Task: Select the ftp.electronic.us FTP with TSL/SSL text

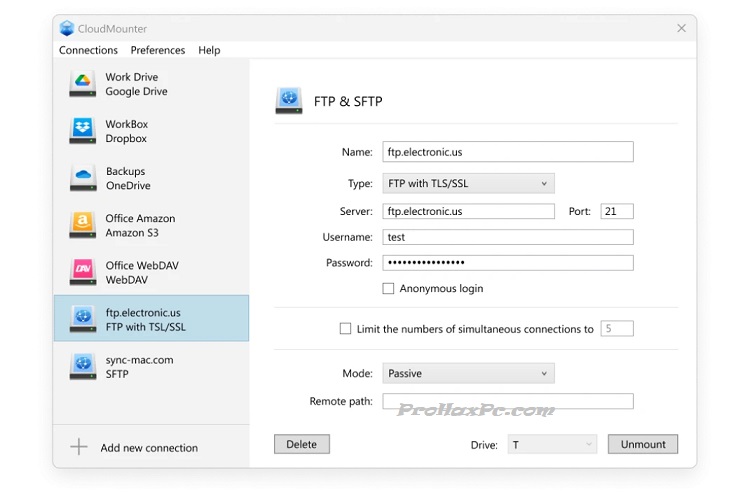Action: (x=145, y=320)
